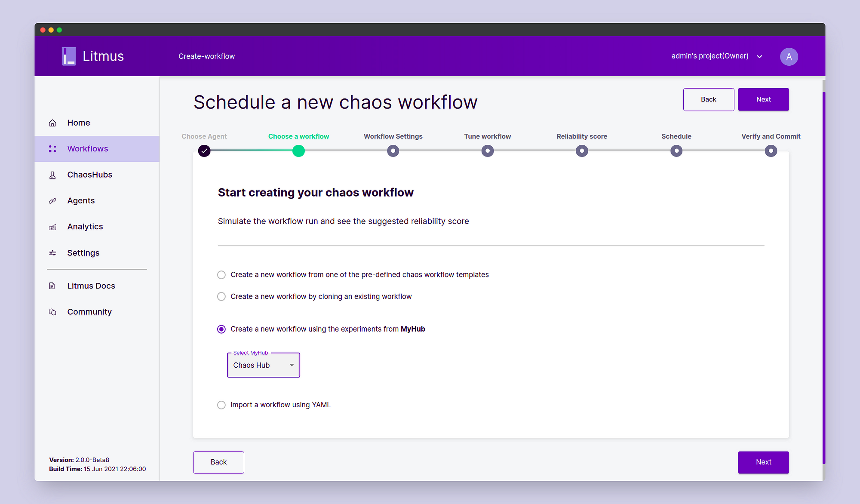Screen dimensions: 860x504
Task: Click the Workflow Settings step circle
Action: point(393,151)
